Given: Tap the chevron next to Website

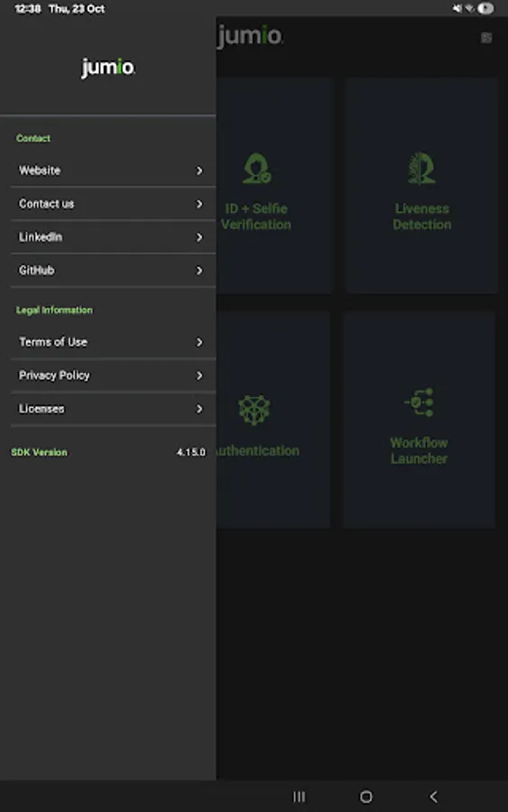Looking at the screenshot, I should (199, 171).
